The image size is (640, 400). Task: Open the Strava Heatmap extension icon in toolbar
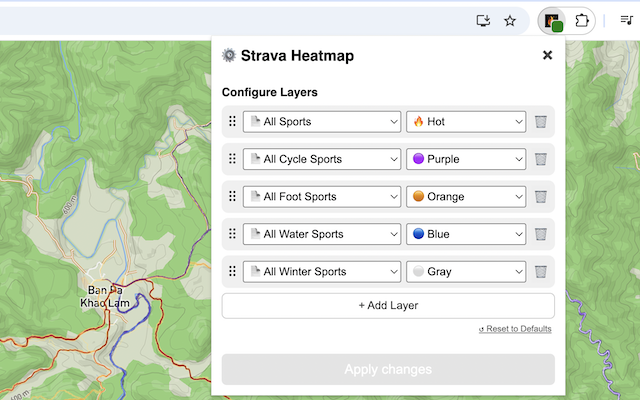[553, 21]
